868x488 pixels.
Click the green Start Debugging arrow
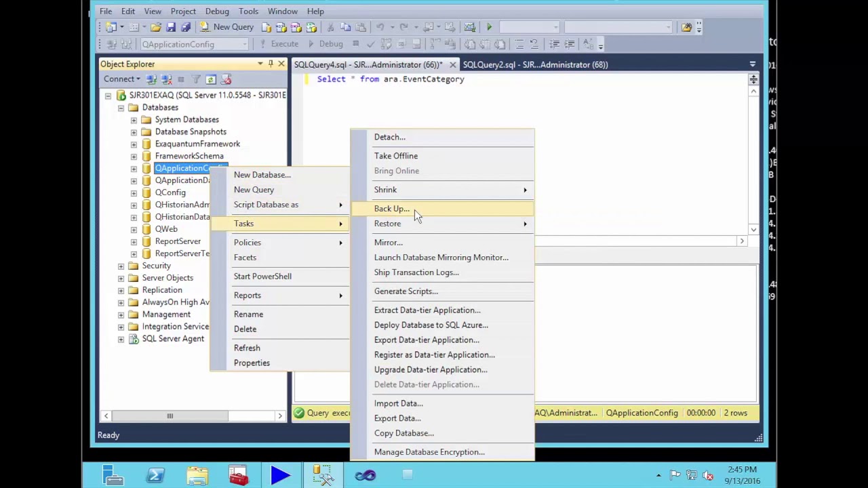click(489, 27)
